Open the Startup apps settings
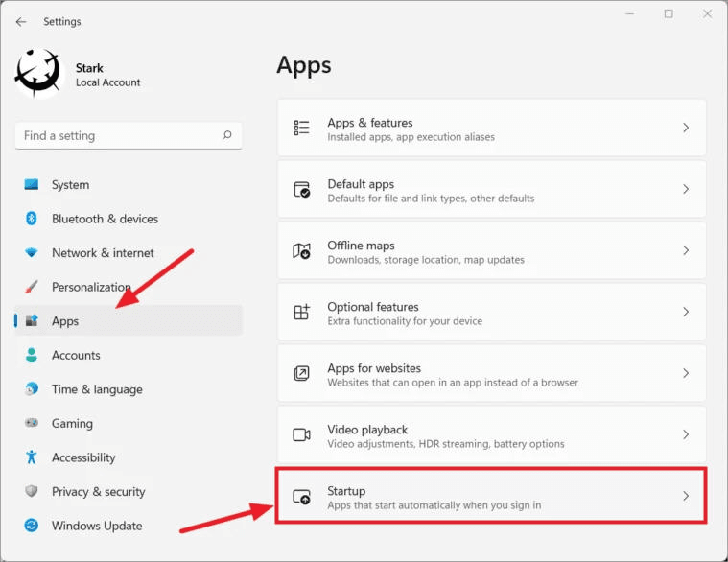This screenshot has height=562, width=728. [x=491, y=497]
